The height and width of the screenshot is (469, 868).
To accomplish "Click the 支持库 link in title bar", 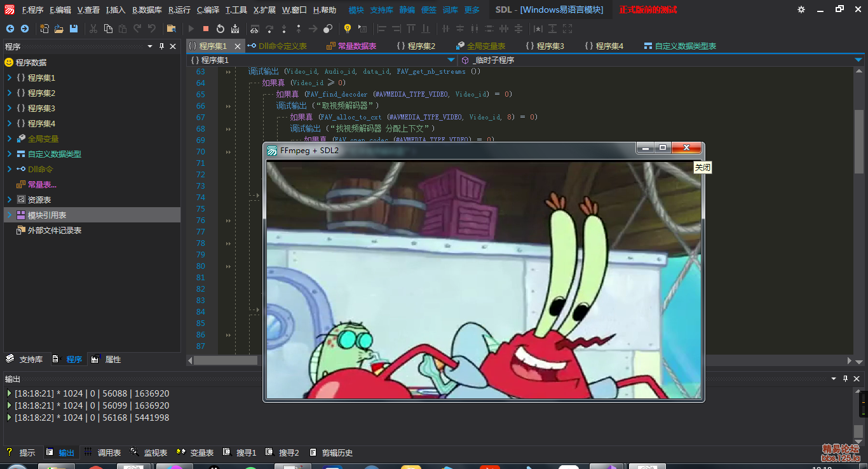I will [x=381, y=10].
